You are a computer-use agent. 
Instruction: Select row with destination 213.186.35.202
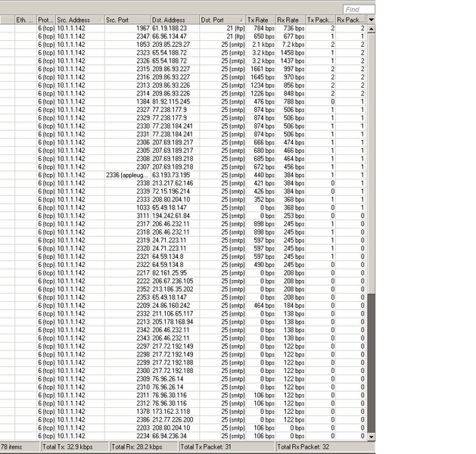(182, 290)
